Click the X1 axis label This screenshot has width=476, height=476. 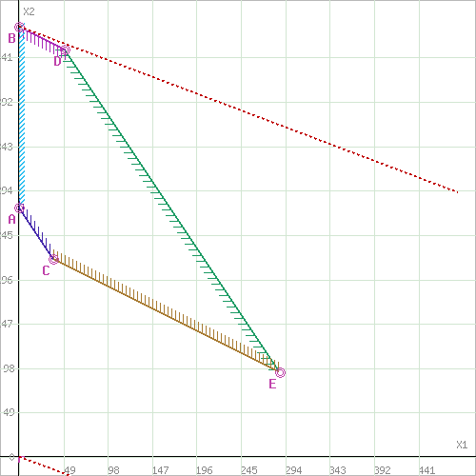tap(462, 445)
